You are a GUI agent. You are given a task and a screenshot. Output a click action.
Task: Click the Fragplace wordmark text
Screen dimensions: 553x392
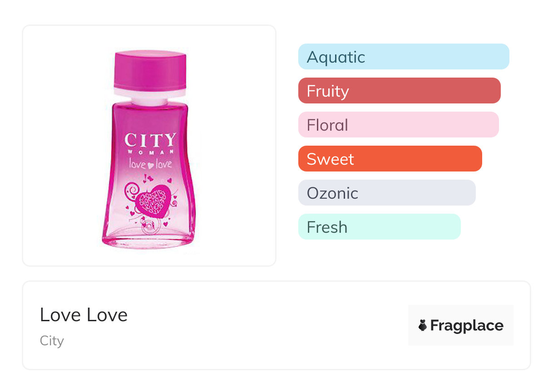[x=467, y=325]
